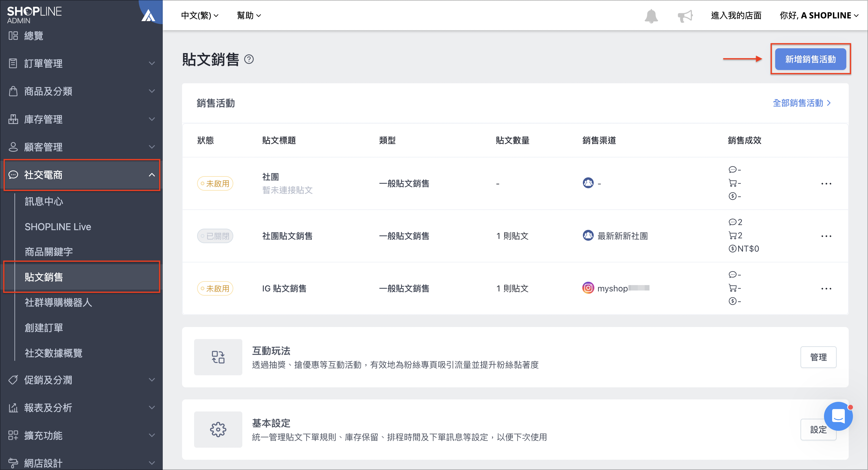Click the 總覽 dashboard icon
868x470 pixels.
point(13,35)
